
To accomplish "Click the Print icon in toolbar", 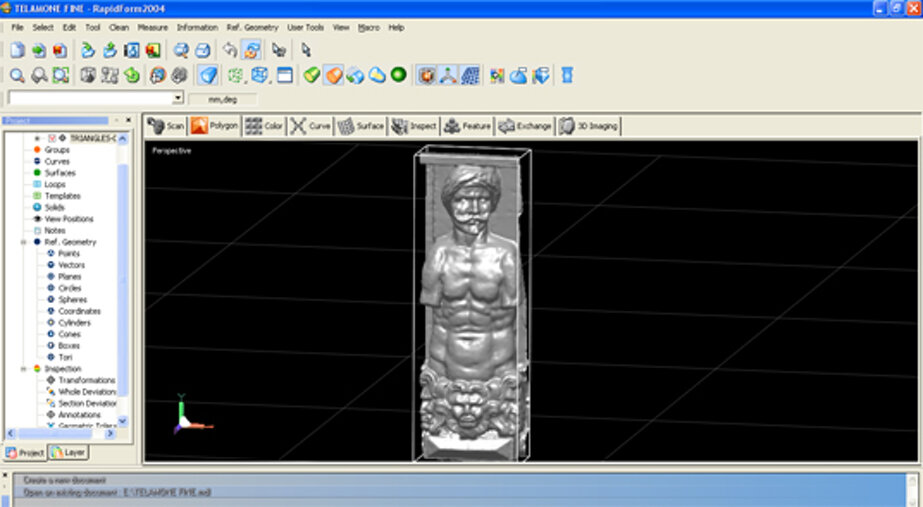I will click(x=203, y=50).
